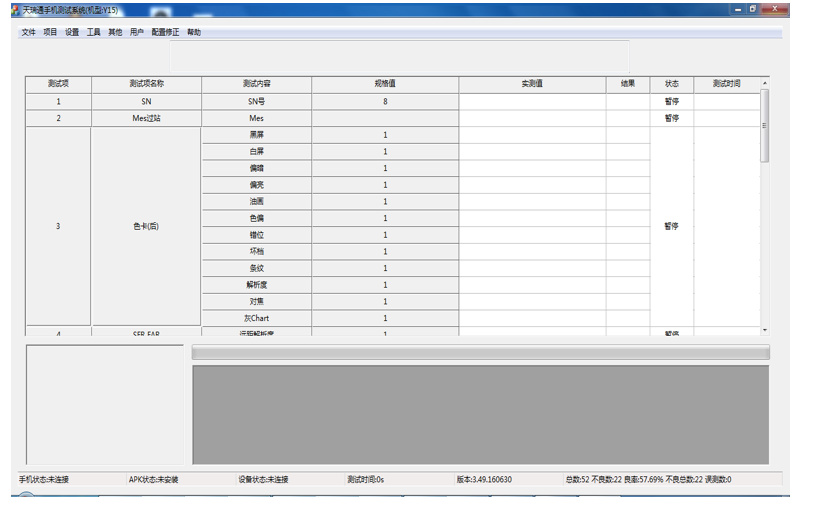Screen dimensions: 824x508
Task: Click the 测试时间 column header
Action: coord(727,84)
